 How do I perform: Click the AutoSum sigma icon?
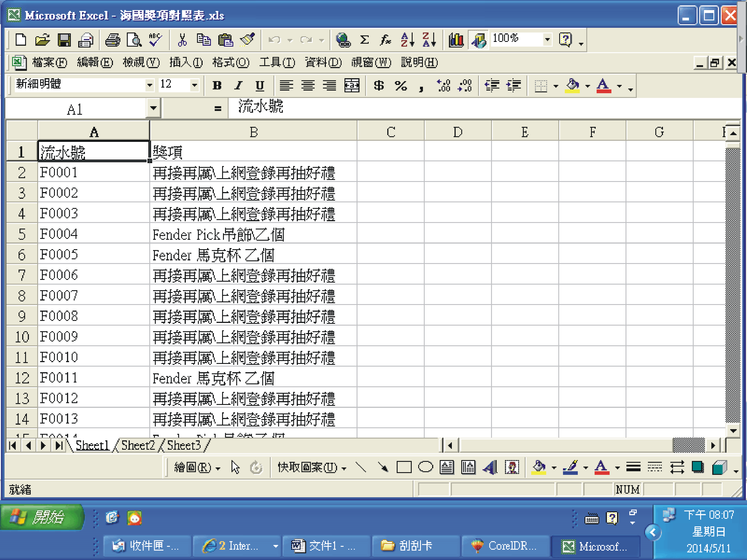point(364,40)
